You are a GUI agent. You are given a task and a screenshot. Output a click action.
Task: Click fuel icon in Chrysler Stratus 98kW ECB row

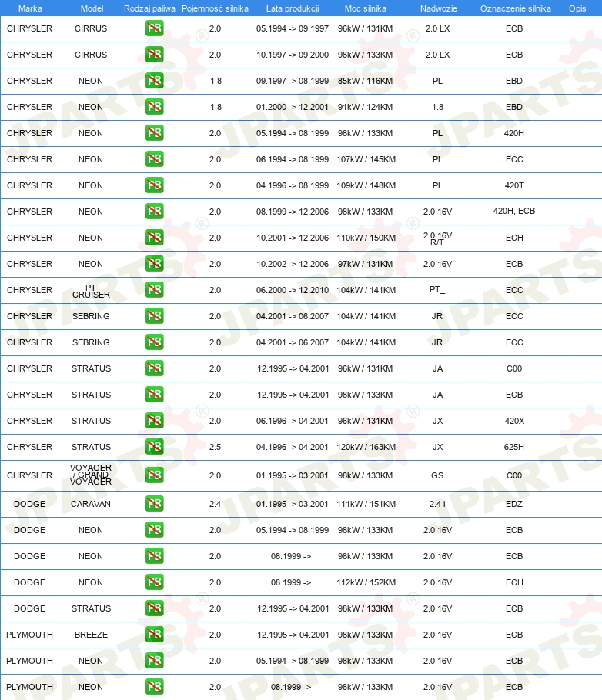[x=154, y=395]
